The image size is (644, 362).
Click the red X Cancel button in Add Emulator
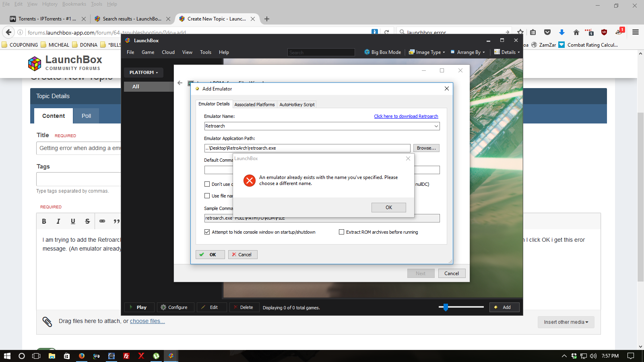(243, 255)
